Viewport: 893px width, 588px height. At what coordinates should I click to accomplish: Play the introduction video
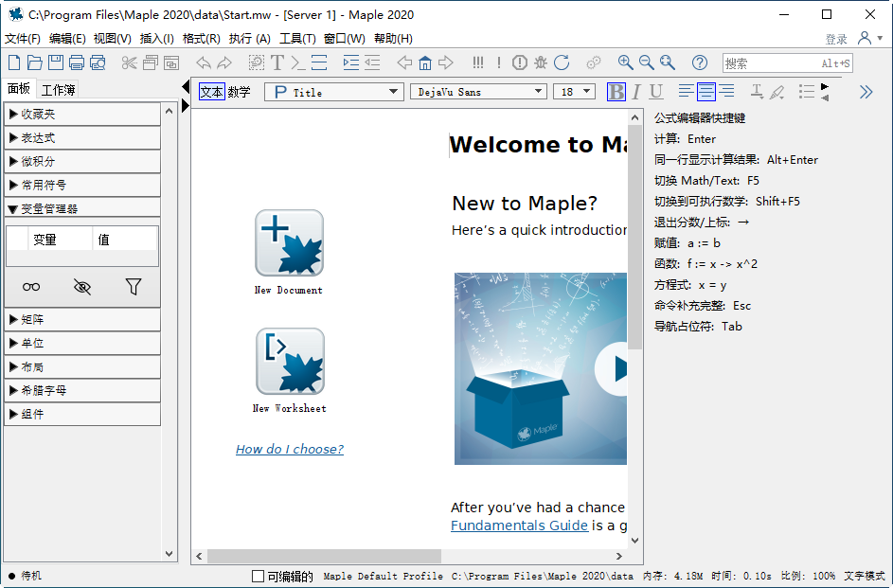[x=612, y=369]
